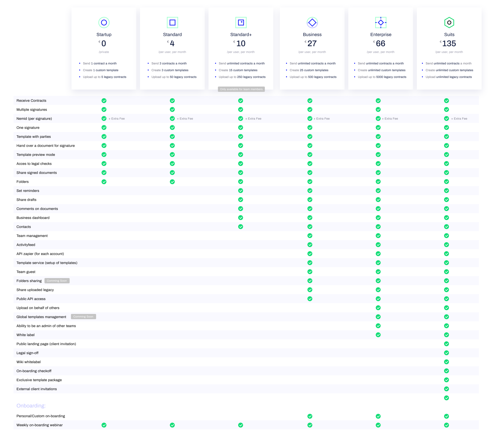Click the Business plan diamond icon
The height and width of the screenshot is (448, 494).
pos(312,23)
